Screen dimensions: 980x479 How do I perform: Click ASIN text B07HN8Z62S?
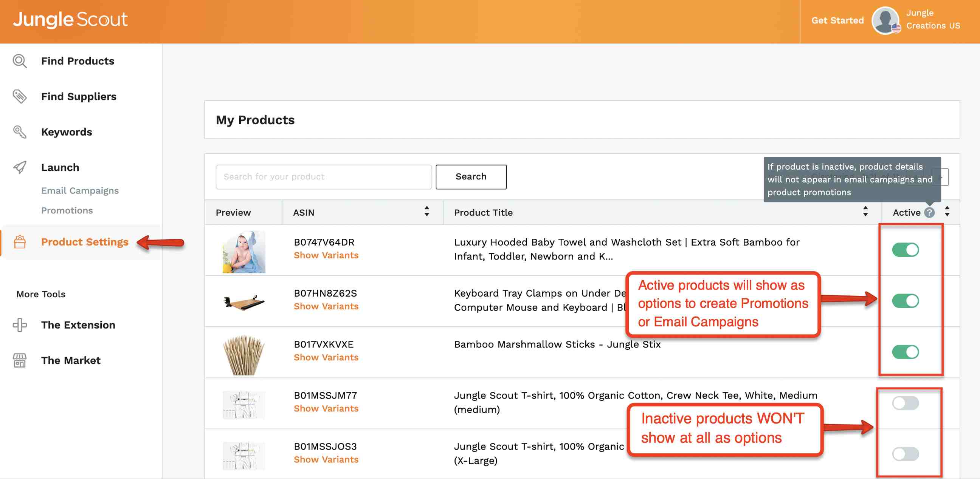click(325, 293)
